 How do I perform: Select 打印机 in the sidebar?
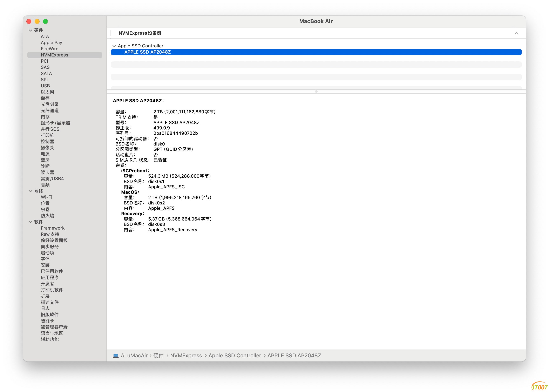47,135
